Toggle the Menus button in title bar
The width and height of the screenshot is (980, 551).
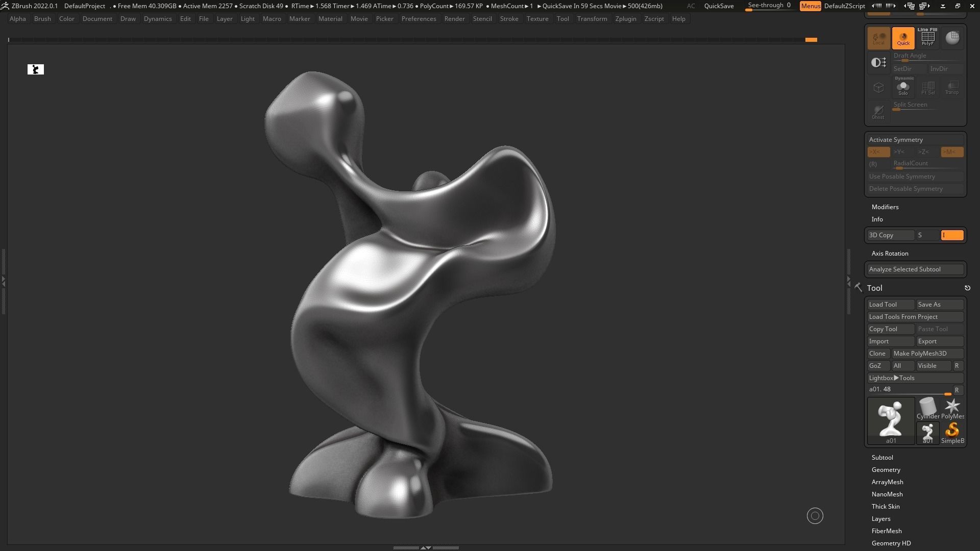(811, 6)
